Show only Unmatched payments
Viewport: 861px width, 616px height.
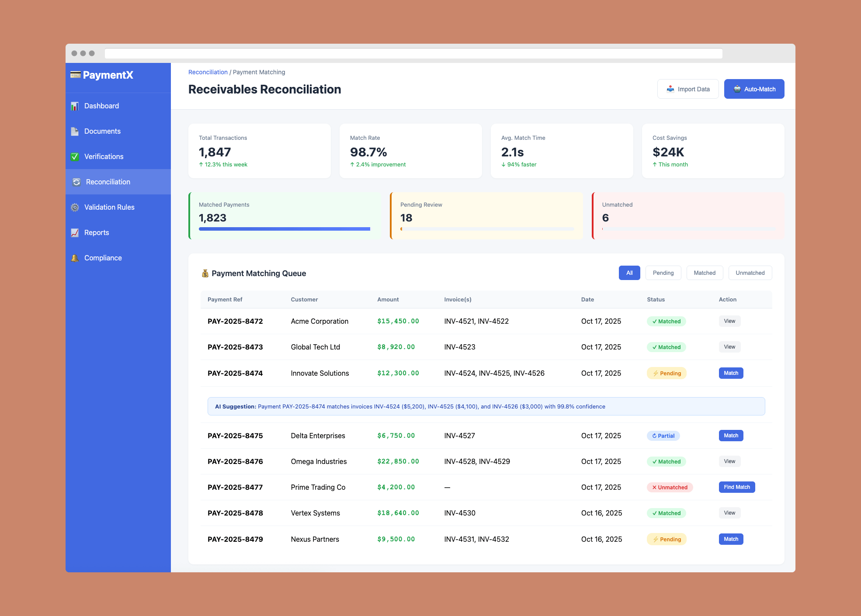(750, 273)
